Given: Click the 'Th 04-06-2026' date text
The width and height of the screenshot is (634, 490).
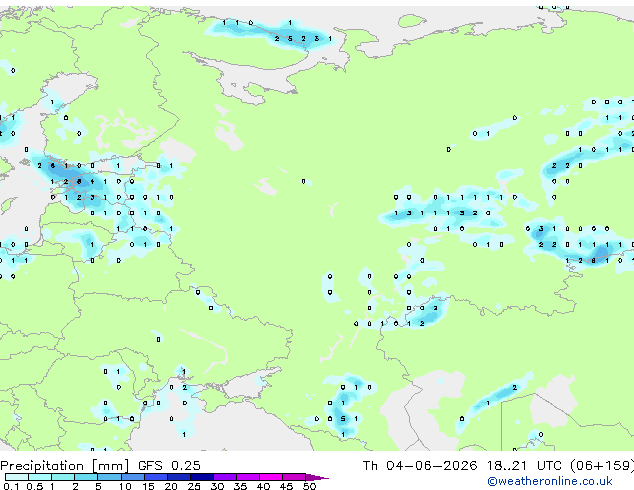Looking at the screenshot, I should (420, 466).
